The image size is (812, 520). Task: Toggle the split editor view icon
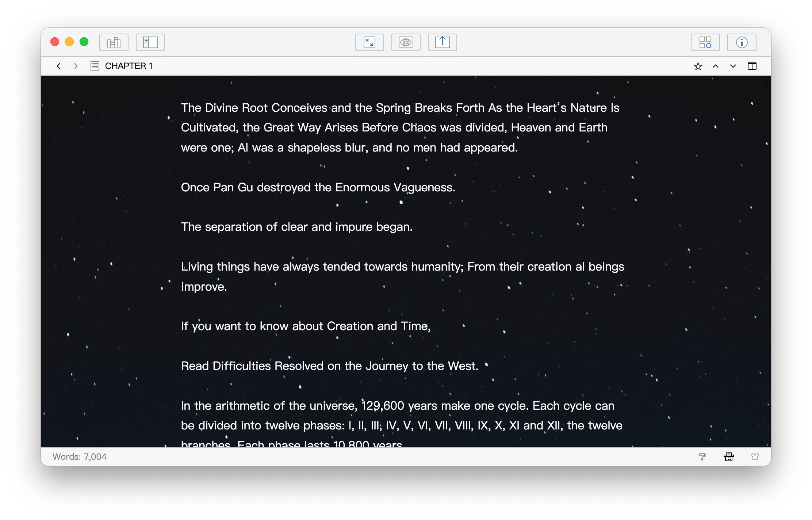pyautogui.click(x=752, y=66)
